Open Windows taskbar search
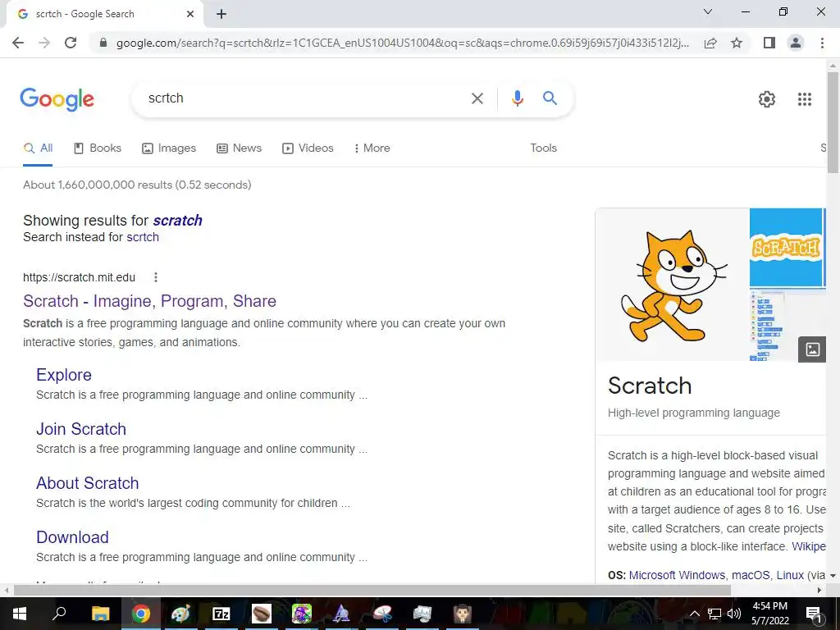Screen dimensions: 840x630 59,614
